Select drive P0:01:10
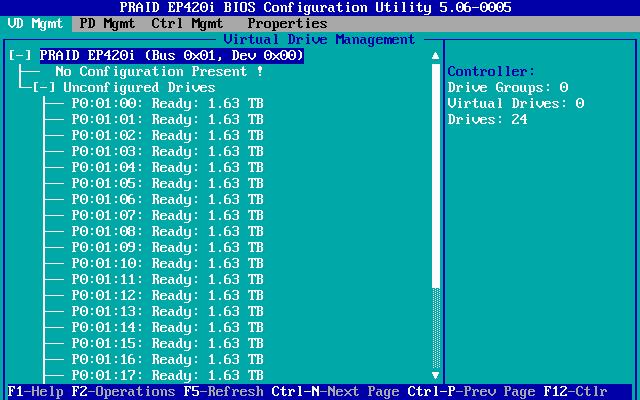This screenshot has height=400, width=640. (167, 263)
